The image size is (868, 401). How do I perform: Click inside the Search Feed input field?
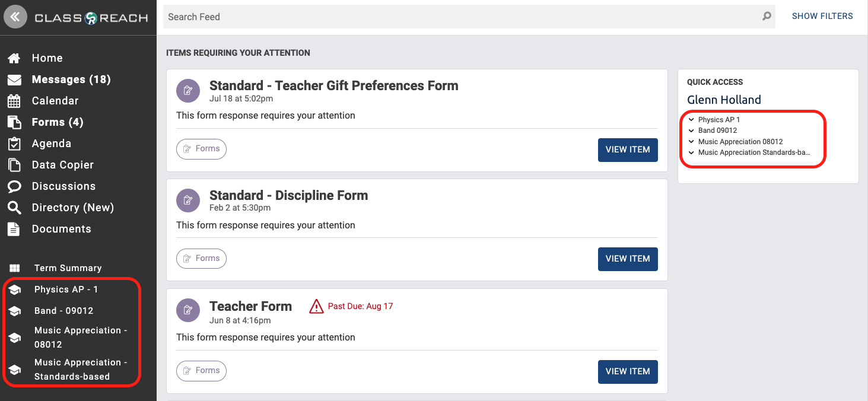[415, 17]
